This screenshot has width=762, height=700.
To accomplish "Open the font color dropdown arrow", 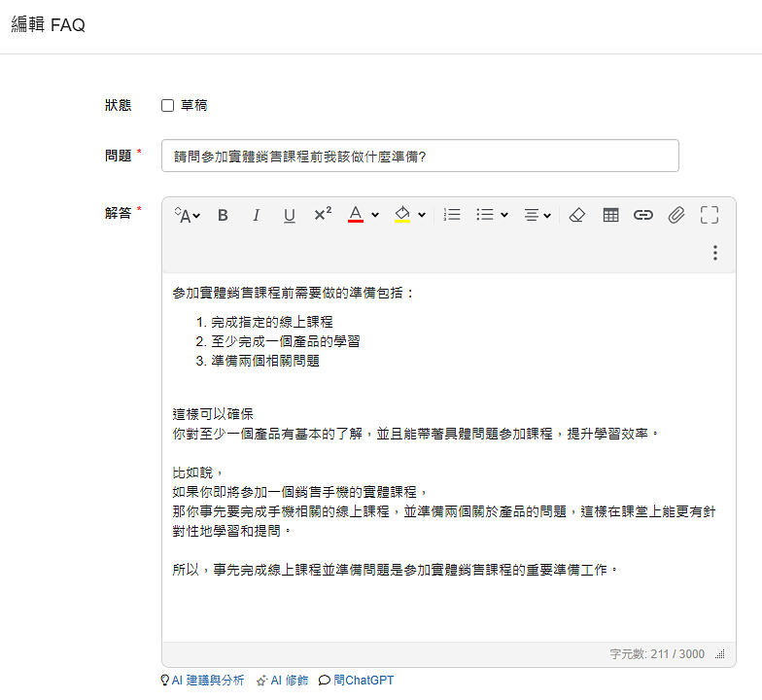I will 375,215.
